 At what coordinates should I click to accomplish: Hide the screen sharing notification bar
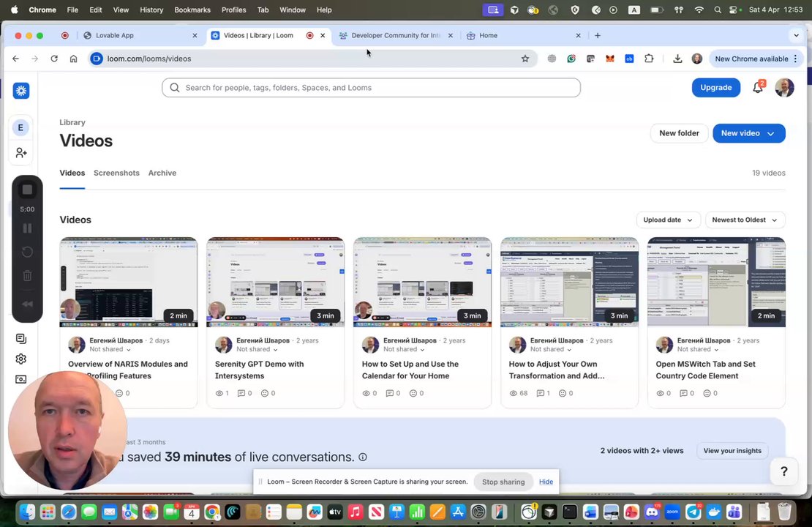[x=546, y=482]
